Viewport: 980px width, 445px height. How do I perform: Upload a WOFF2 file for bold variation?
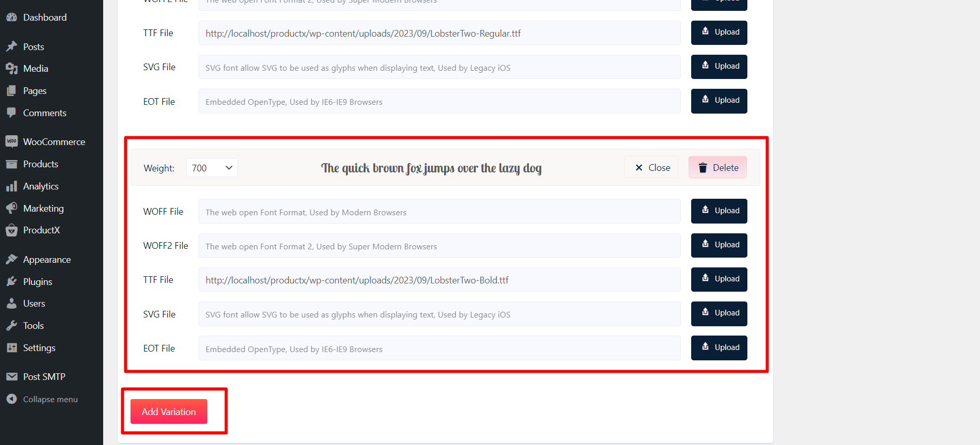(719, 245)
